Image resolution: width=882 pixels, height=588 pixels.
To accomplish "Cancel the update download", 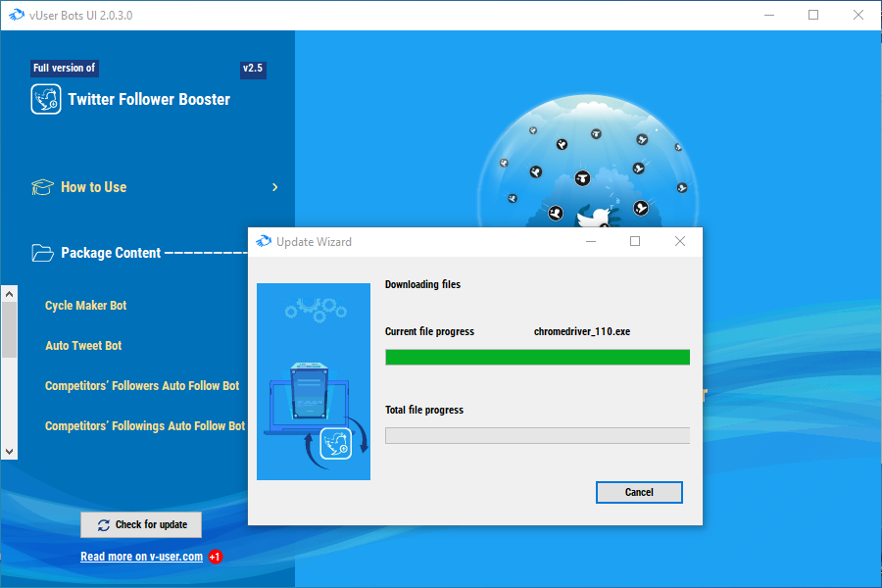I will coord(639,492).
